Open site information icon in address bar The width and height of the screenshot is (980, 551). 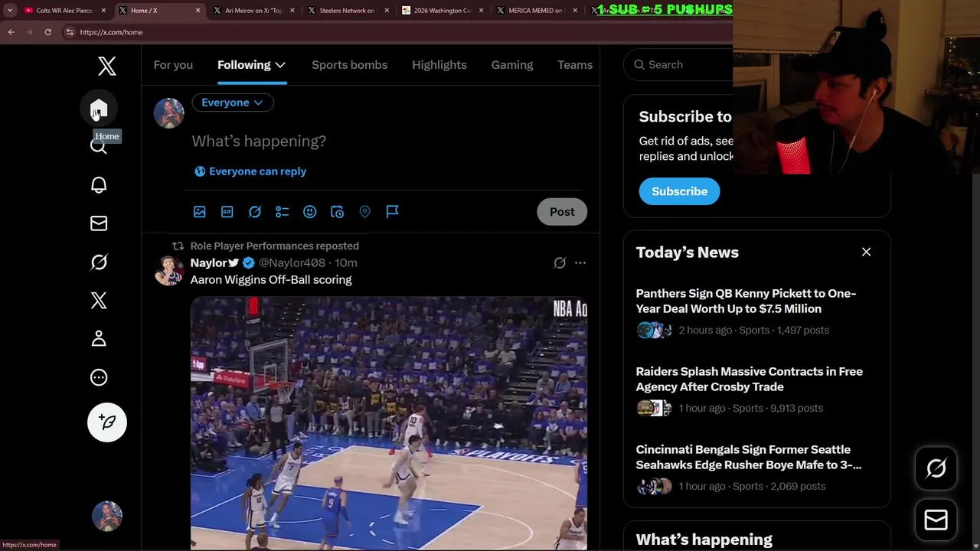pyautogui.click(x=70, y=32)
